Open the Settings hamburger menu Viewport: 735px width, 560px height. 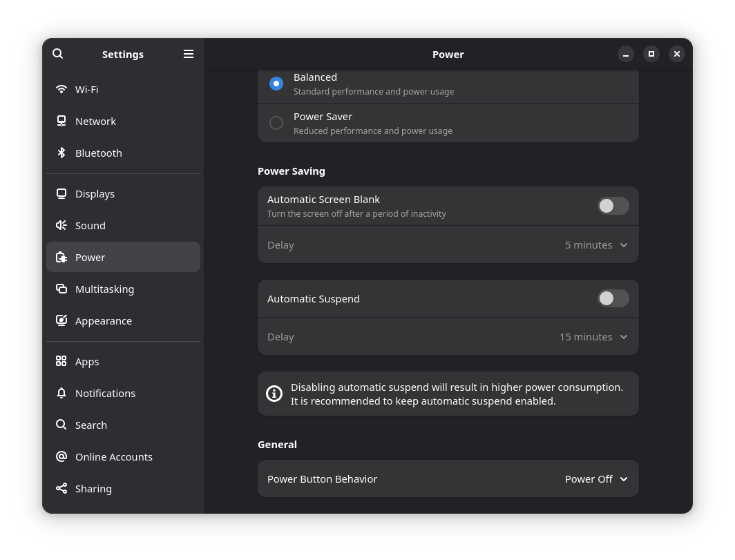coord(189,54)
